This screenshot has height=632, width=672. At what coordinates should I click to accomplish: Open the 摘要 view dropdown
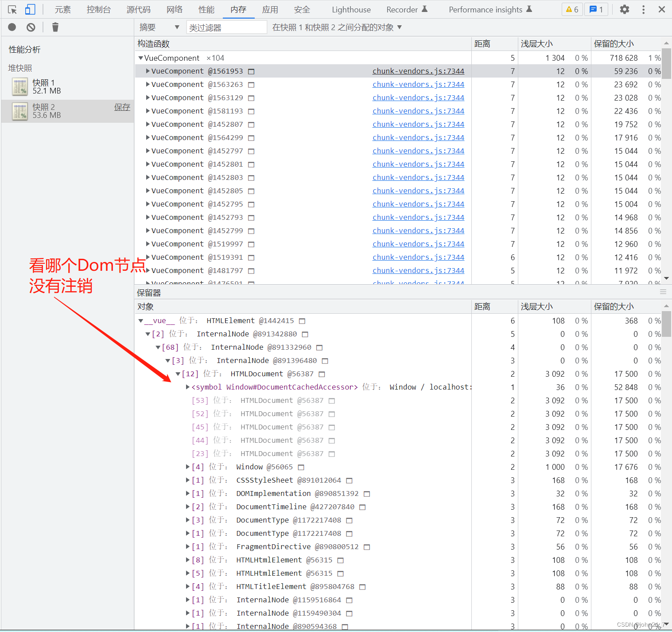click(159, 27)
